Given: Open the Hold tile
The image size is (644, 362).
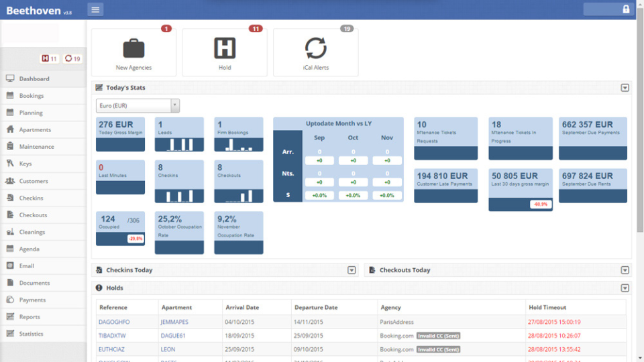Looking at the screenshot, I should click(x=225, y=52).
